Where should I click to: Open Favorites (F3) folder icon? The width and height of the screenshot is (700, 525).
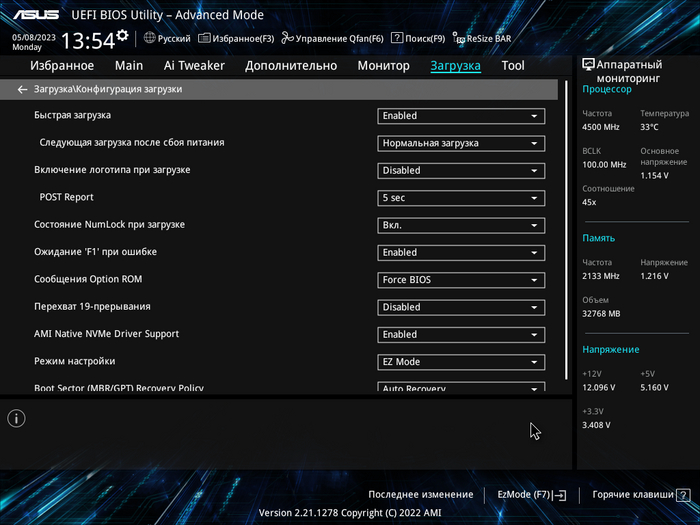[204, 38]
